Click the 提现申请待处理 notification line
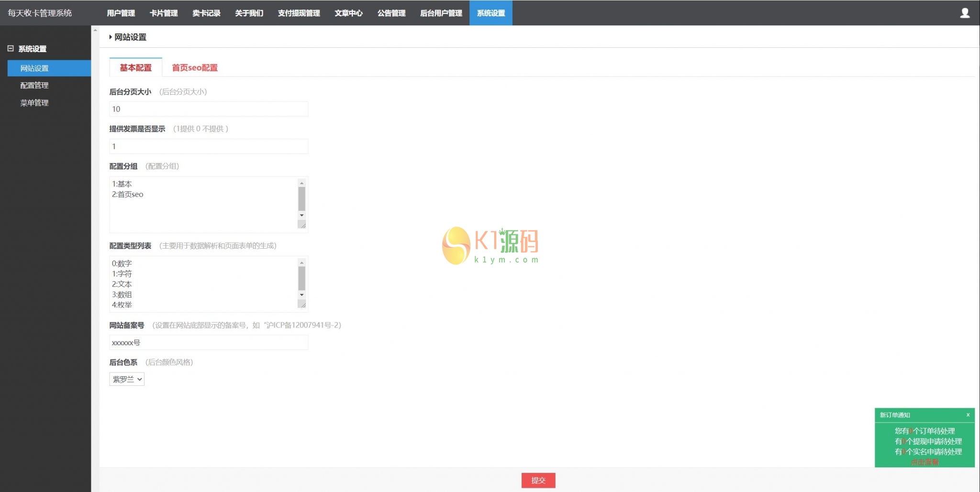 pos(928,441)
